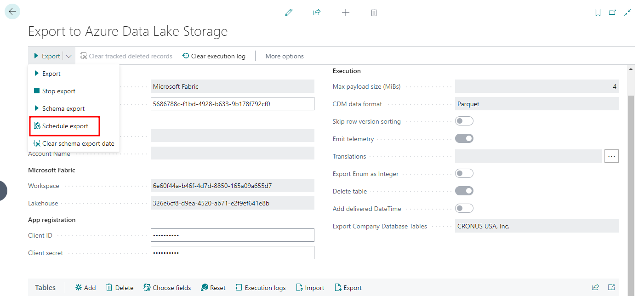Click the back arrow button
Image resolution: width=644 pixels, height=296 pixels.
coord(12,11)
